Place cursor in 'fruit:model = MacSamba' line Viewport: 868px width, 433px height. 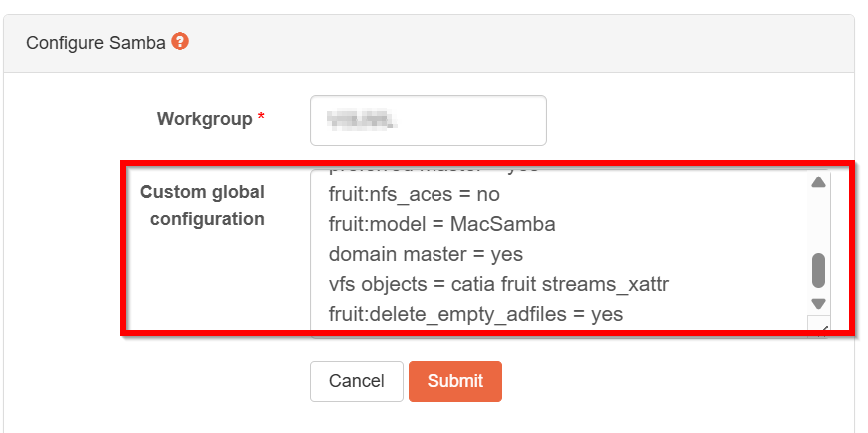(441, 224)
